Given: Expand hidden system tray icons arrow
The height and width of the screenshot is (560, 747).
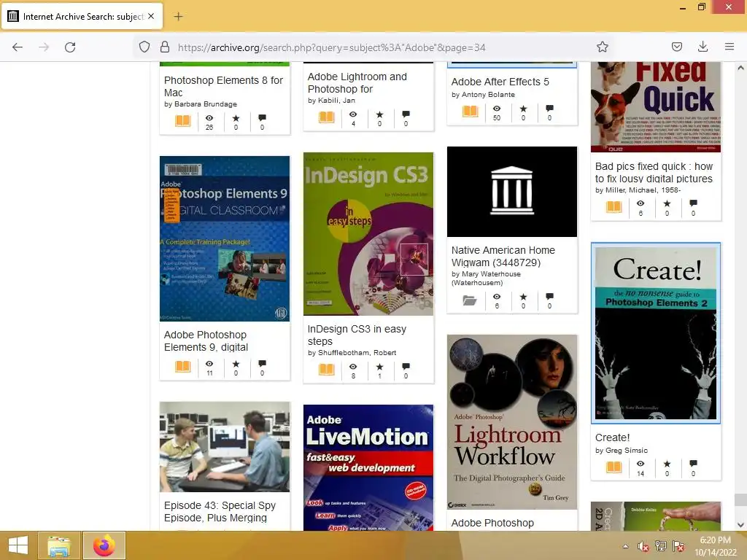Looking at the screenshot, I should pos(625,546).
